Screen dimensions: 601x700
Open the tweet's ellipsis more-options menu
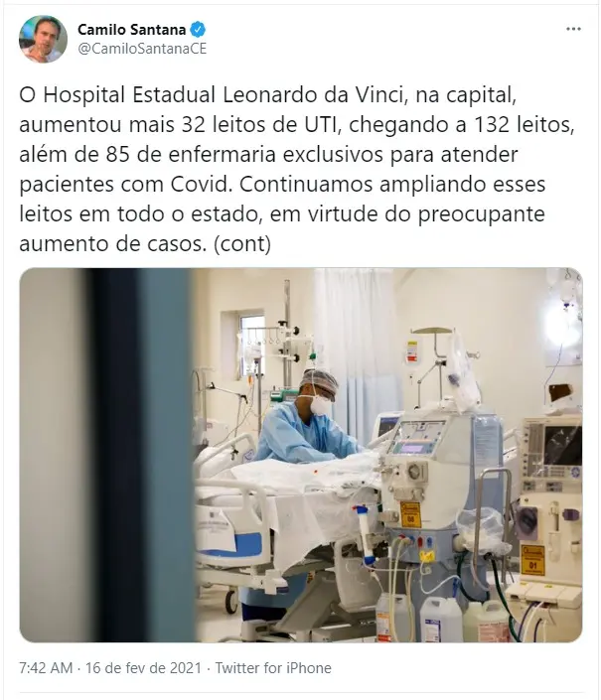tap(573, 29)
